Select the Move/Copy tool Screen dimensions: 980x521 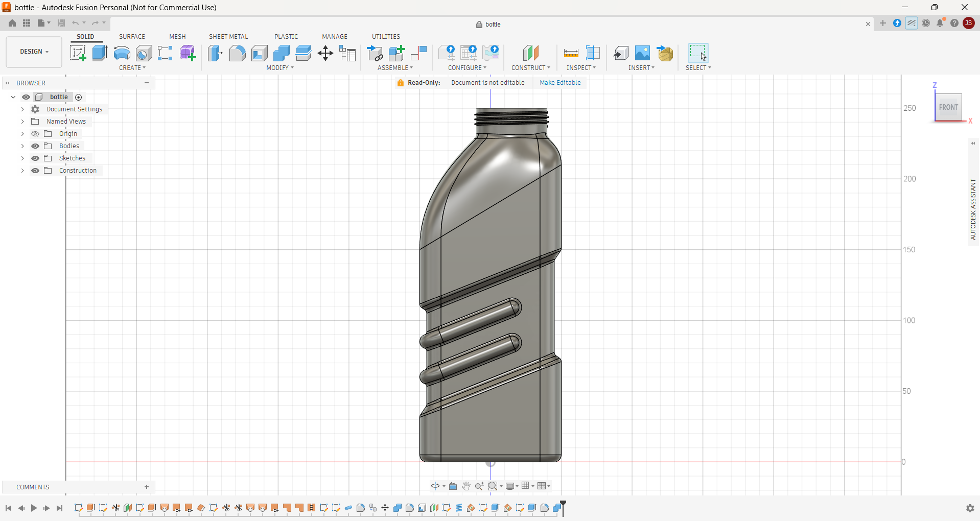pos(325,53)
